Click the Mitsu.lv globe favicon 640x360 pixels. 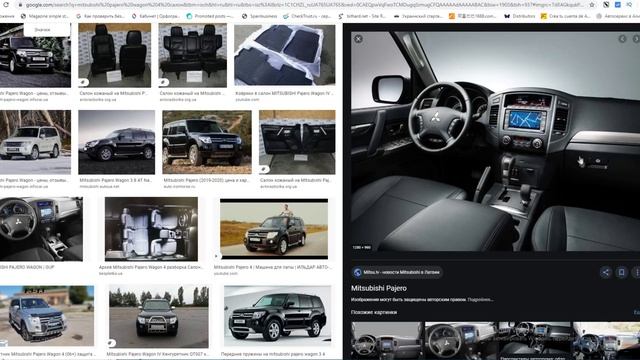[358, 272]
